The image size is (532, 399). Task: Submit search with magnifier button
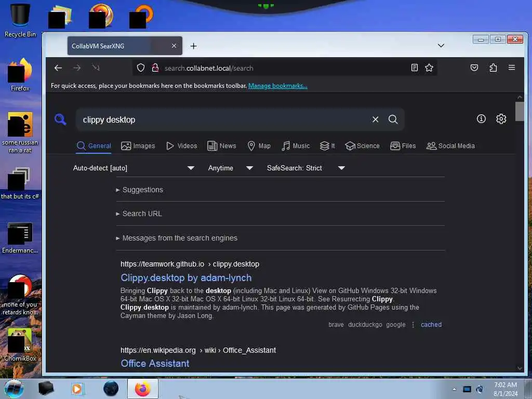tap(393, 119)
